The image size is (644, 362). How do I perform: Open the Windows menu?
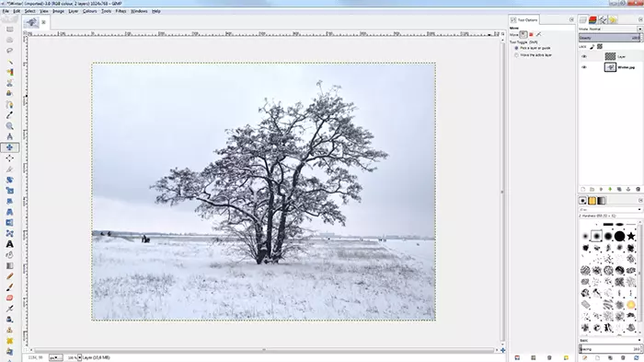pyautogui.click(x=139, y=11)
